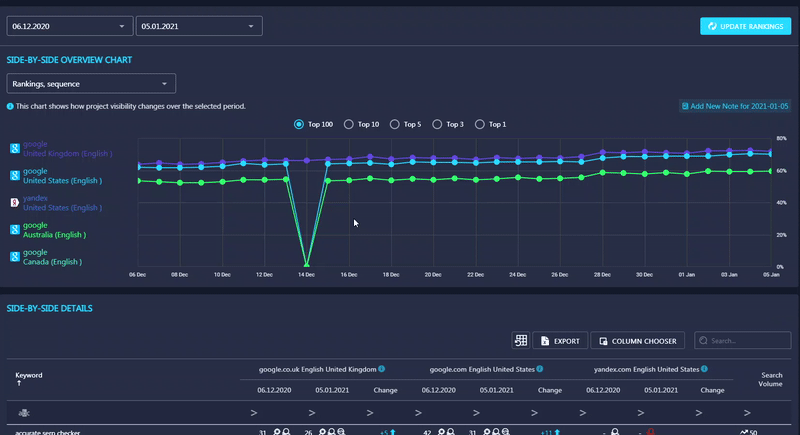
Task: Select the Top 100 radio button
Action: point(299,124)
